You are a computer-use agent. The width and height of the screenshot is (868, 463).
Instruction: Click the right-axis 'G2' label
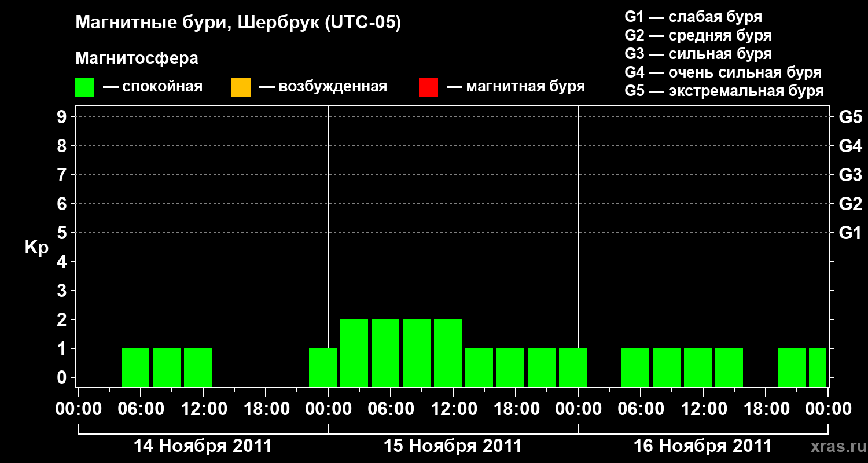[851, 204]
